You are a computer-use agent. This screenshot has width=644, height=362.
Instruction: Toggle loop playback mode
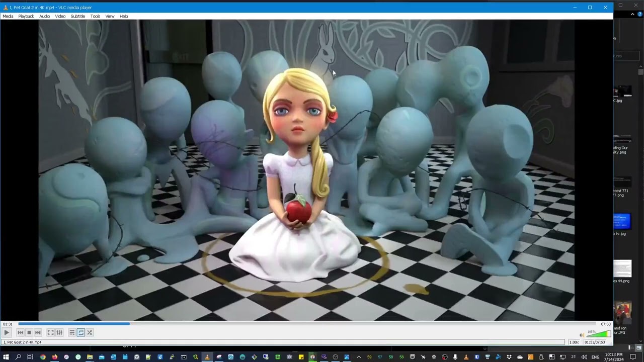(x=80, y=332)
